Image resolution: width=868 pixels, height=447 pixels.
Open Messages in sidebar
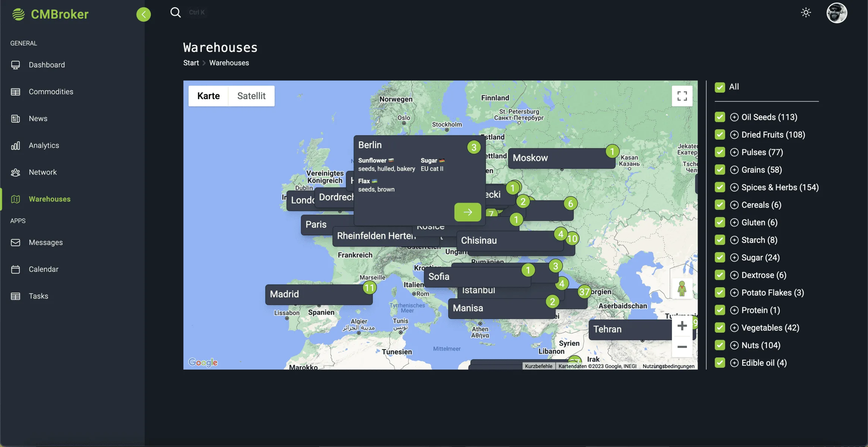coord(46,242)
